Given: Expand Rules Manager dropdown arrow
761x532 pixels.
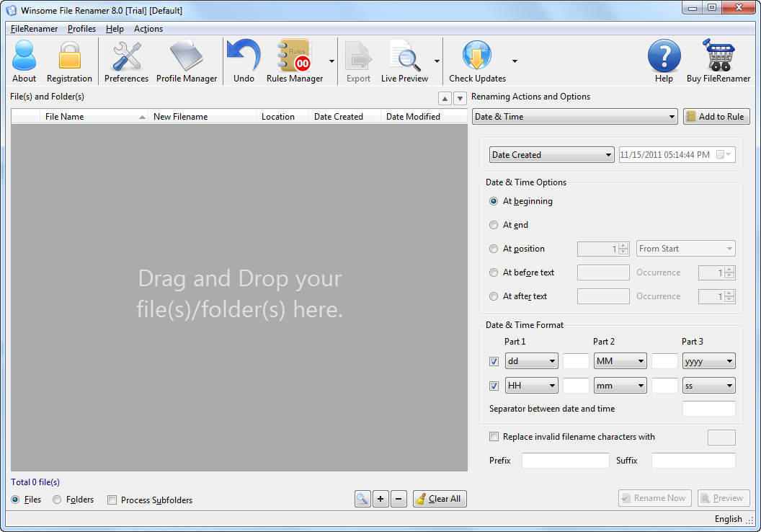Looking at the screenshot, I should [x=331, y=61].
